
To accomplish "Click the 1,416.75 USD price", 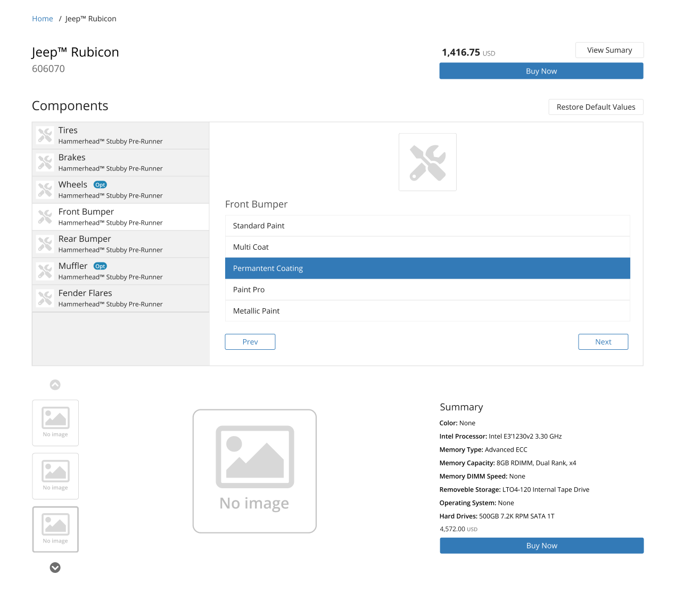I will pyautogui.click(x=468, y=53).
